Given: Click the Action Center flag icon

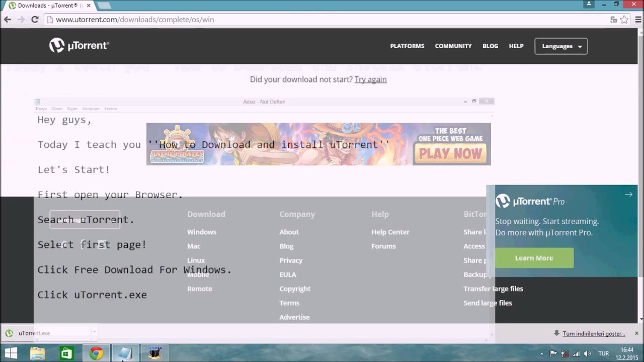Looking at the screenshot, I should point(553,354).
